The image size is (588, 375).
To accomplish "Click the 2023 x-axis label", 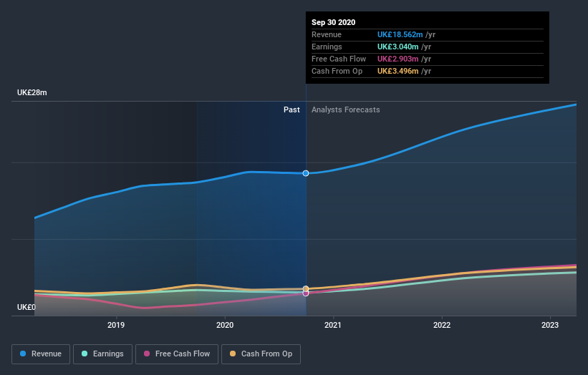I will pyautogui.click(x=550, y=325).
